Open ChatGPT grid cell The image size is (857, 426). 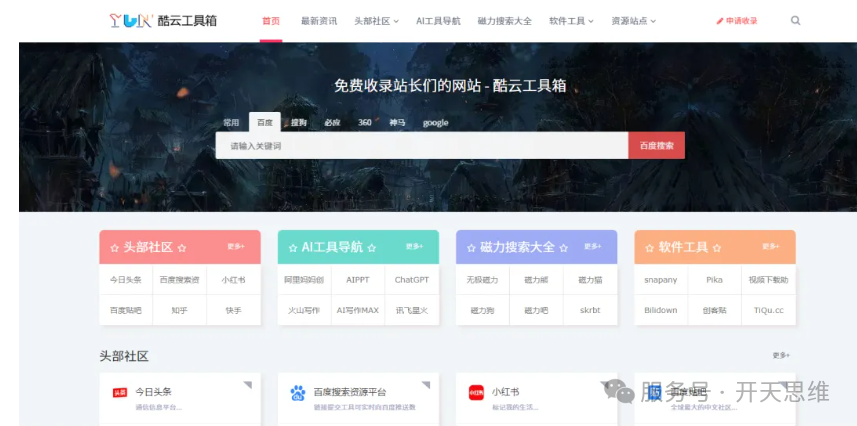point(412,279)
